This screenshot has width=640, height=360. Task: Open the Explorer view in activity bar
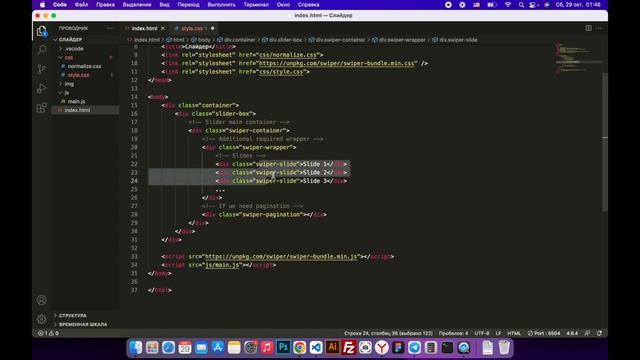(41, 31)
